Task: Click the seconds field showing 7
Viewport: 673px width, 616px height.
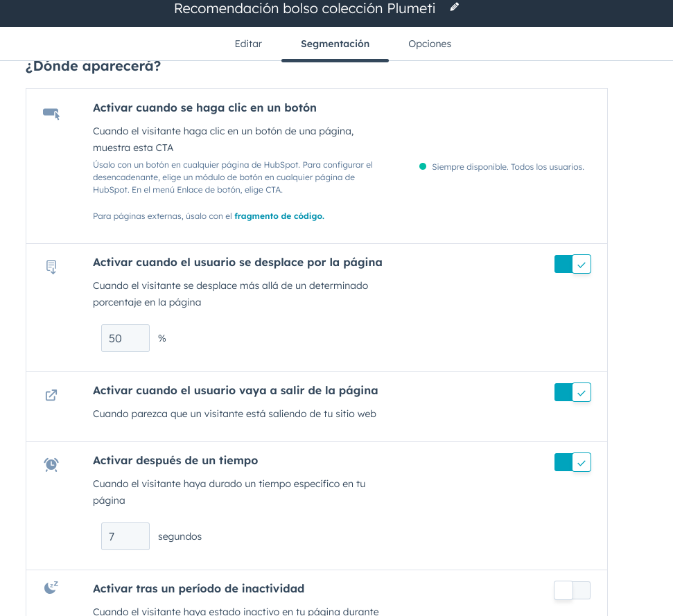Action: tap(125, 536)
